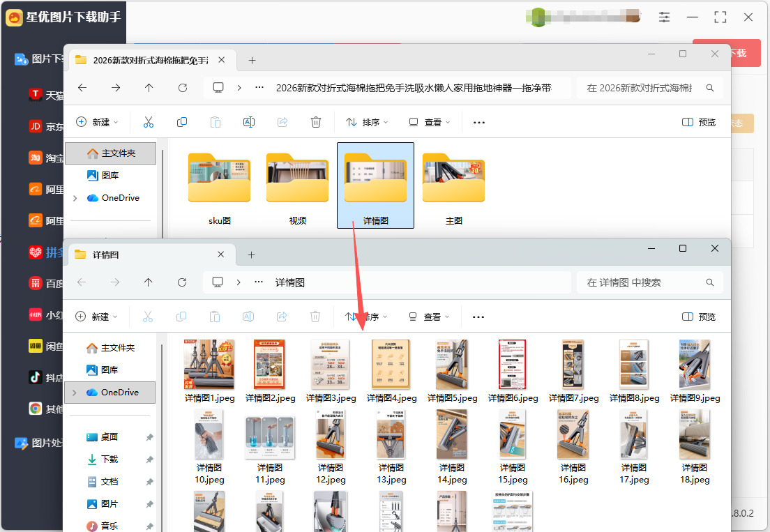Expand OneDrive in the upper window's navigation pane

[75, 198]
